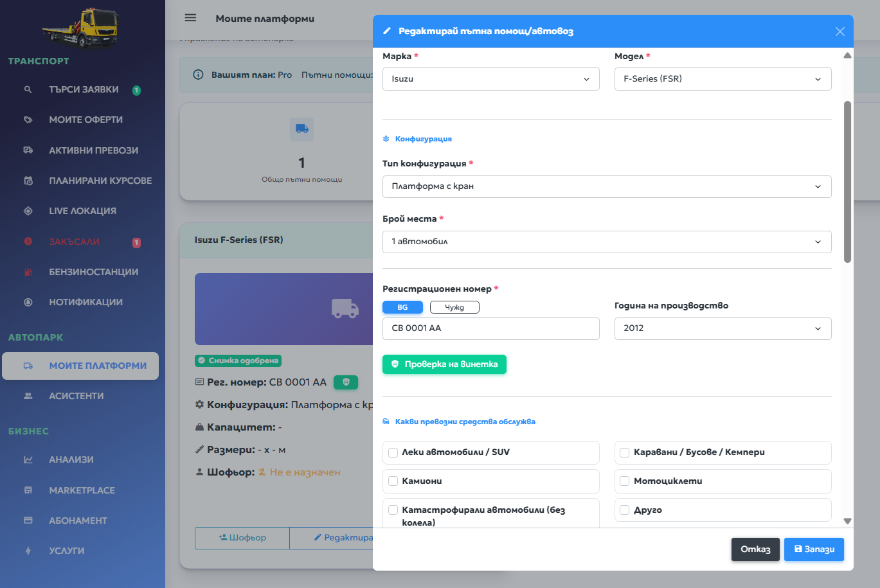880x588 pixels.
Task: Click the info icon beside Вашият план
Action: click(199, 75)
